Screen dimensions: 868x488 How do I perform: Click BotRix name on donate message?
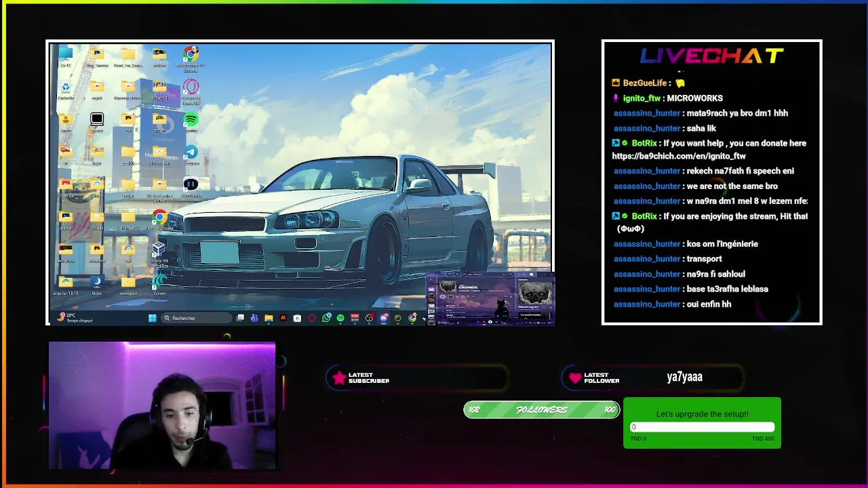click(x=644, y=144)
